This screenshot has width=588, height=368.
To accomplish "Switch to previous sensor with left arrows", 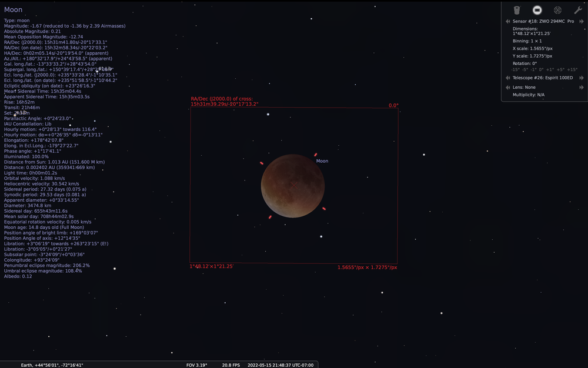I will pos(508,21).
